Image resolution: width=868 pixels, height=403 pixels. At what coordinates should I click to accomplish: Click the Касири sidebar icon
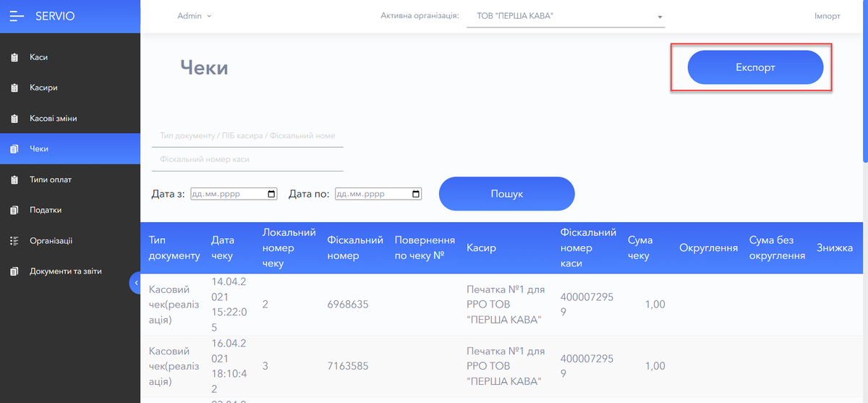[14, 88]
